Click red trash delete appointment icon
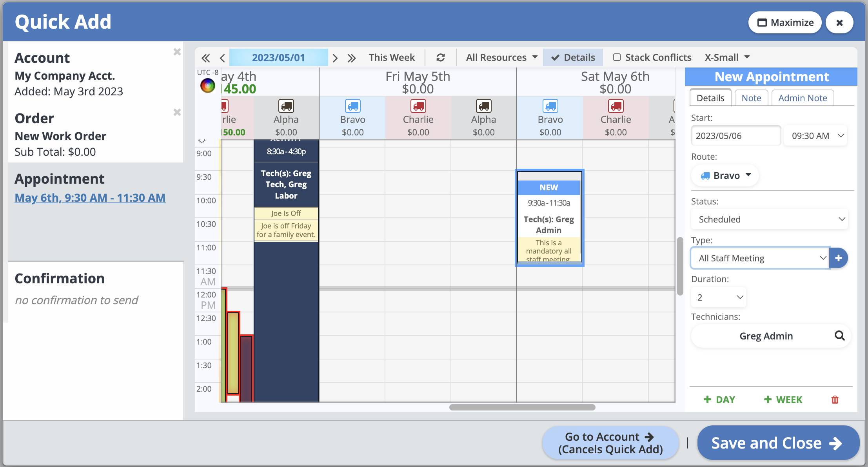The image size is (868, 467). click(835, 400)
